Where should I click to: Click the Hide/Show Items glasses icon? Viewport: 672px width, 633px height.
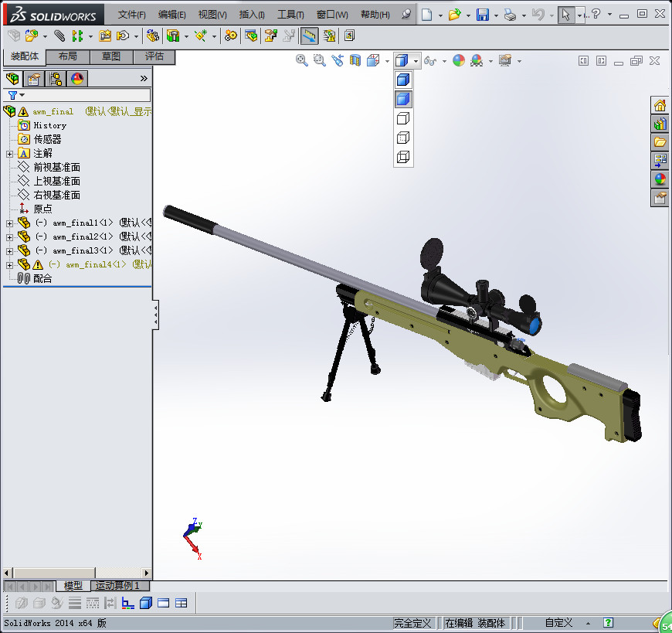click(429, 60)
